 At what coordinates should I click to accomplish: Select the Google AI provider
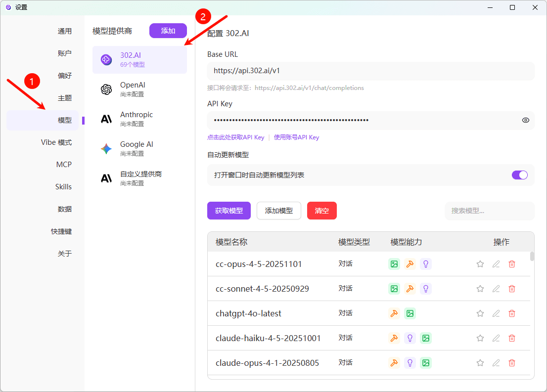point(139,149)
